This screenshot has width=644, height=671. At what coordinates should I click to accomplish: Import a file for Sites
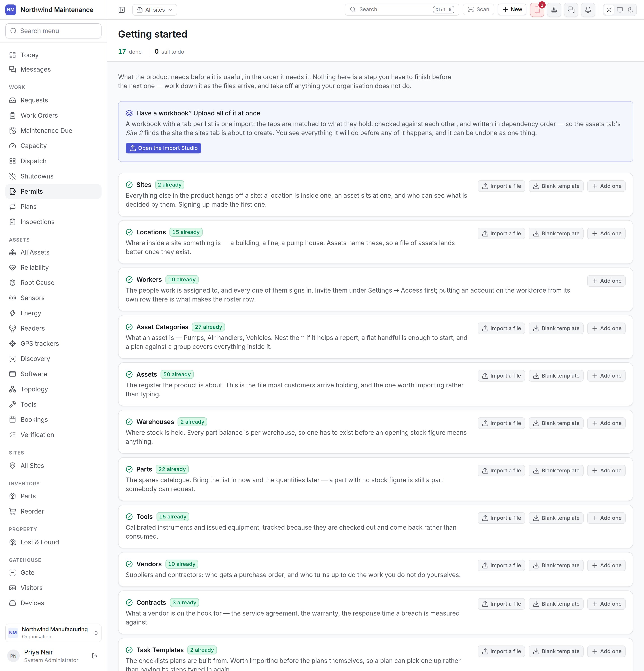(501, 186)
